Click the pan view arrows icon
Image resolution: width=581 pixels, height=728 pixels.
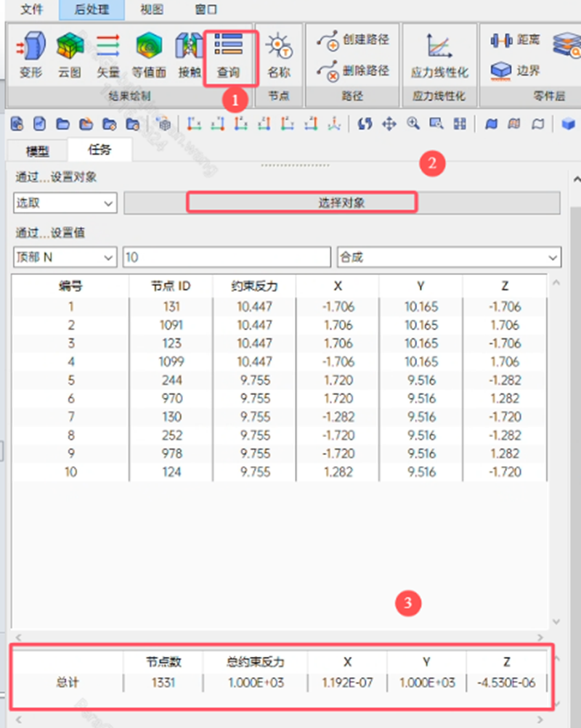(389, 124)
